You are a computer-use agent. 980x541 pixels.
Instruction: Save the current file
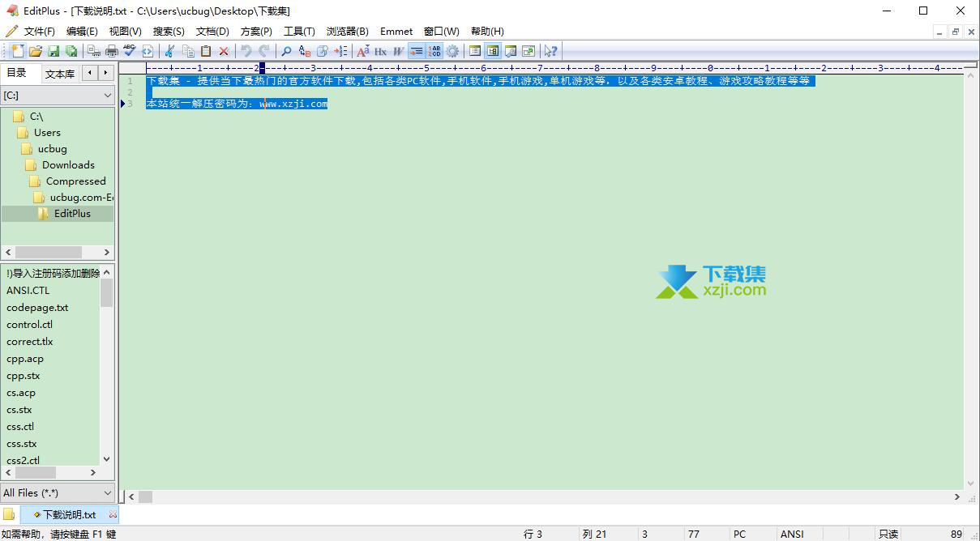[x=53, y=51]
